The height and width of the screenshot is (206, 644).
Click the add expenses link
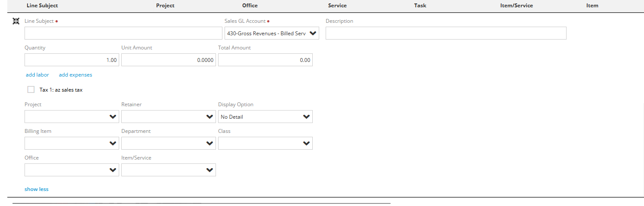click(76, 75)
